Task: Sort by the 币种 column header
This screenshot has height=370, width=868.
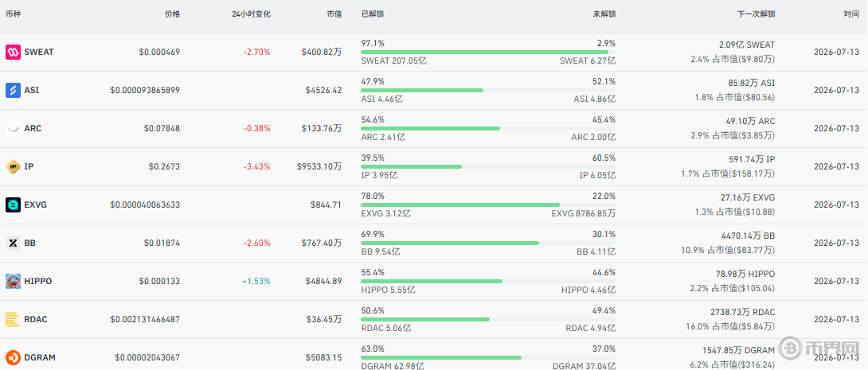Action: 13,14
